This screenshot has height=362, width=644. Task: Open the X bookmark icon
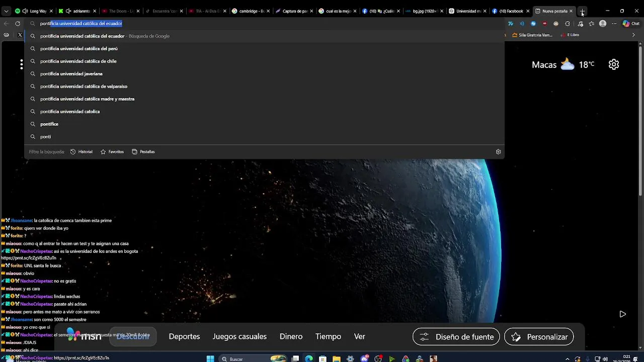[x=20, y=35]
